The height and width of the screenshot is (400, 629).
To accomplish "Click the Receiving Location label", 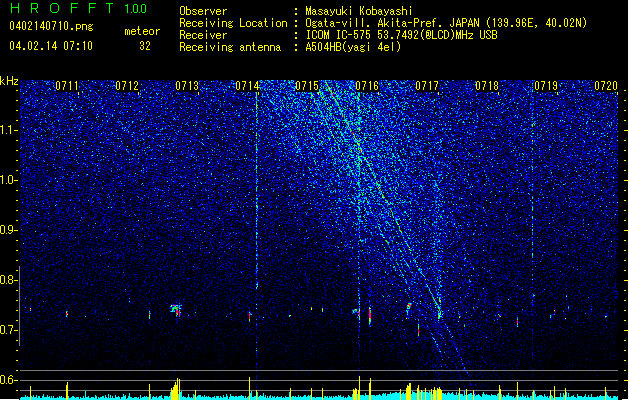I will [233, 23].
